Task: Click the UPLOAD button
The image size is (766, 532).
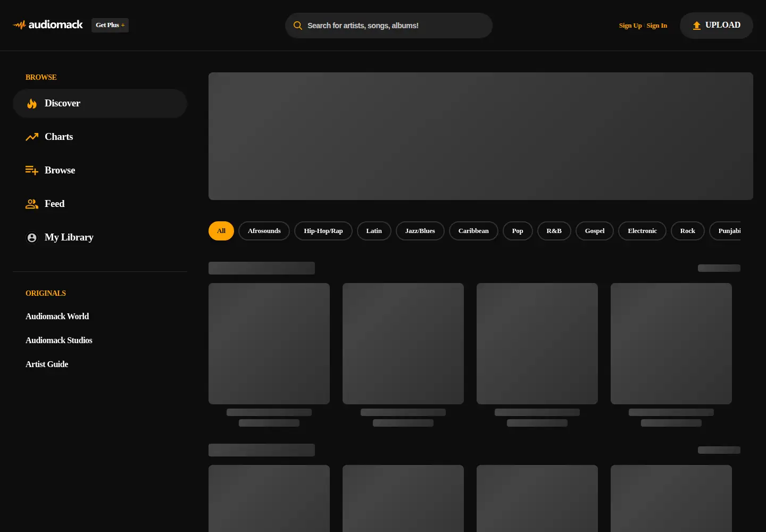Action: [x=717, y=26]
